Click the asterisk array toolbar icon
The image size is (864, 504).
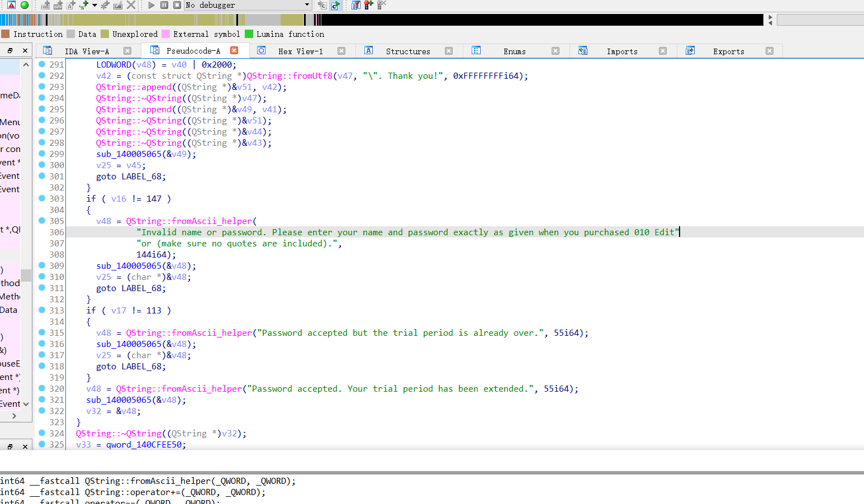click(105, 5)
